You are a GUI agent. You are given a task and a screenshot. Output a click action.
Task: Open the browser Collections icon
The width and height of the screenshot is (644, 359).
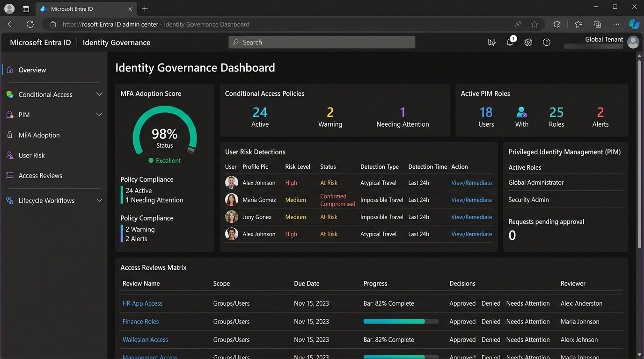tap(597, 24)
